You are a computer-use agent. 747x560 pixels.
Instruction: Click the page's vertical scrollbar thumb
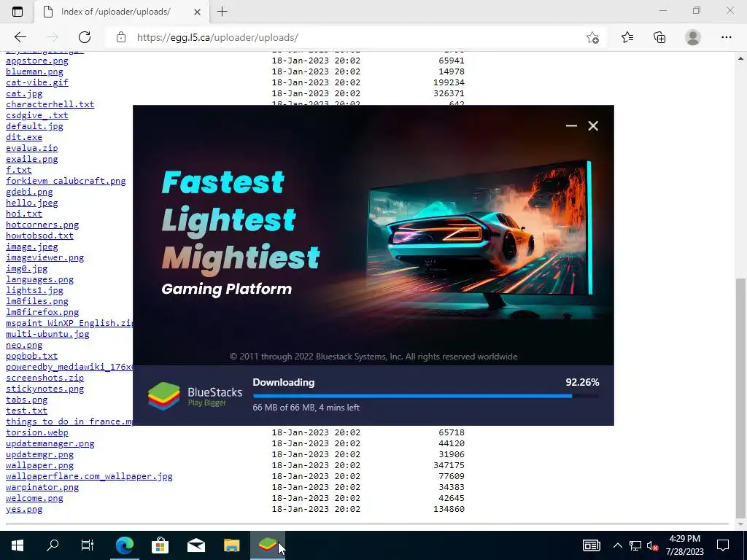pos(741,397)
